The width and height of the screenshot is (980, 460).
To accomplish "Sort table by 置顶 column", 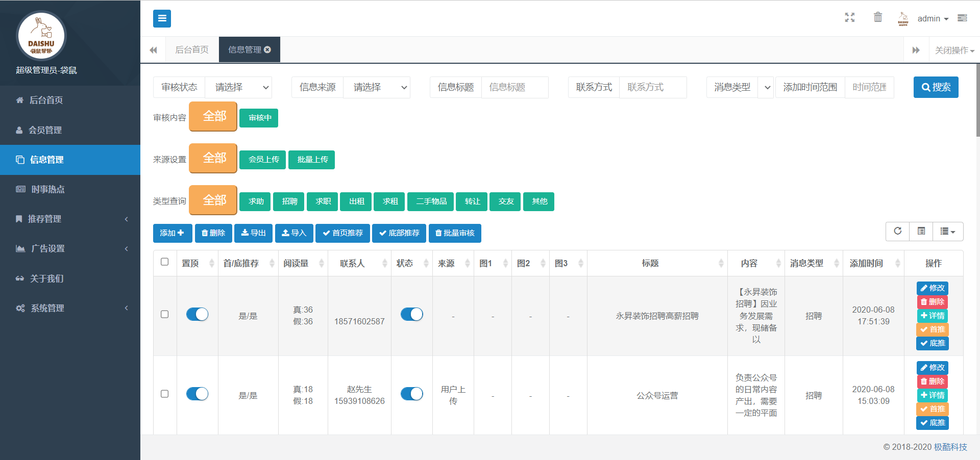I will pos(198,263).
